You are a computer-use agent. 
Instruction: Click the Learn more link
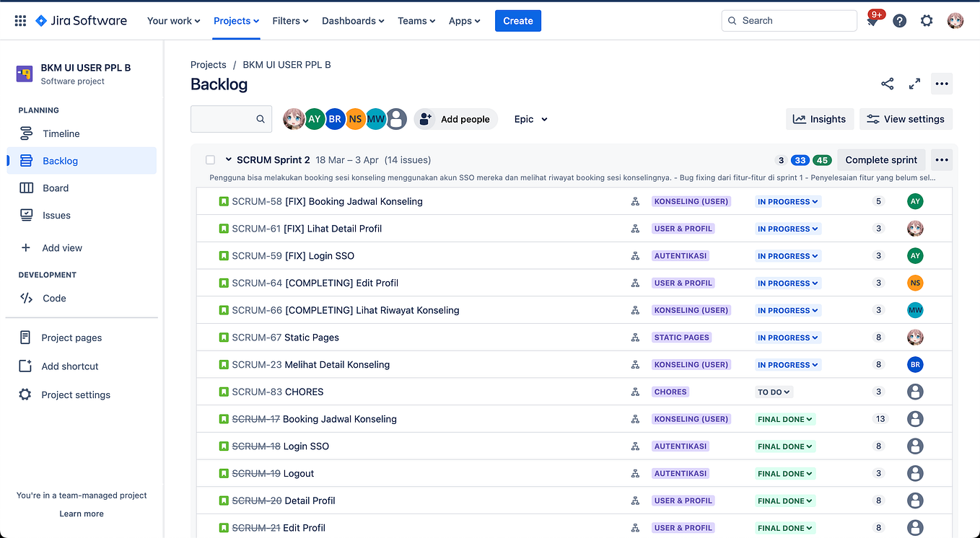(82, 513)
